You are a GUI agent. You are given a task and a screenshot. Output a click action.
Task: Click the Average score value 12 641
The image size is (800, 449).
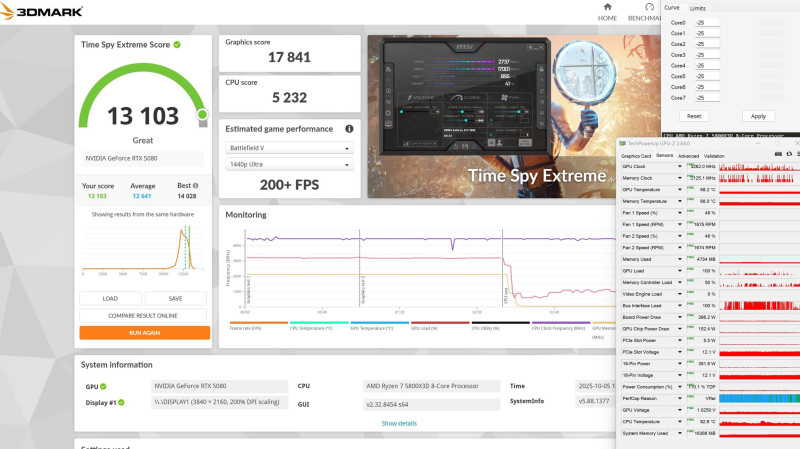tap(142, 196)
